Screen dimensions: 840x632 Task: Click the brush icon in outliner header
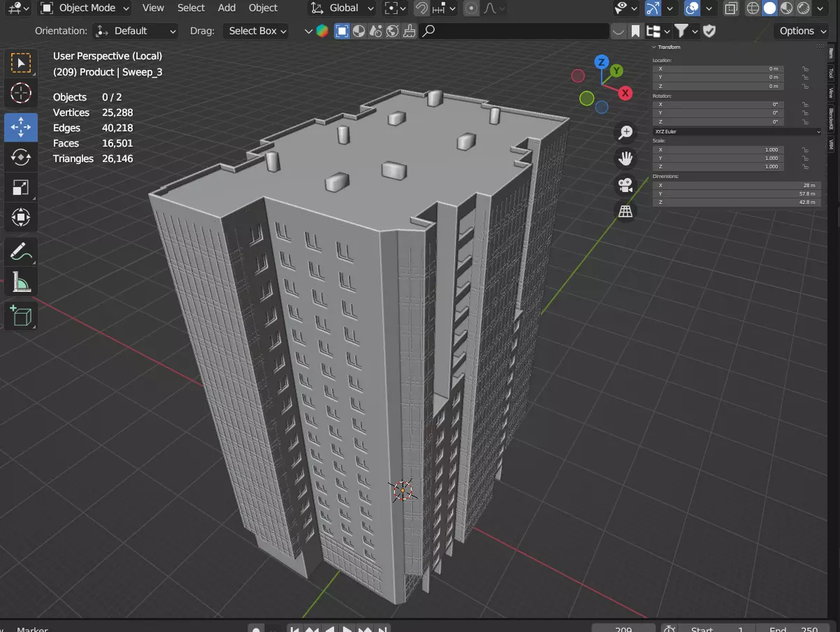tap(410, 31)
